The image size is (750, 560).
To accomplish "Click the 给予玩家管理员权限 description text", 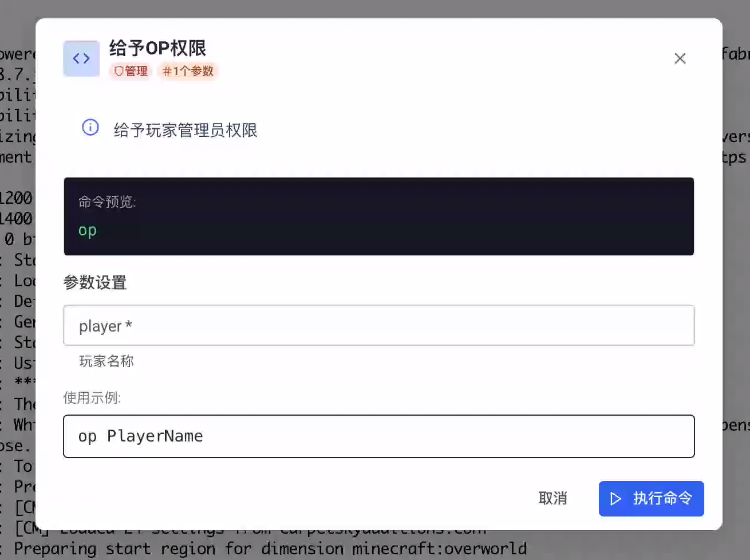I will (185, 131).
